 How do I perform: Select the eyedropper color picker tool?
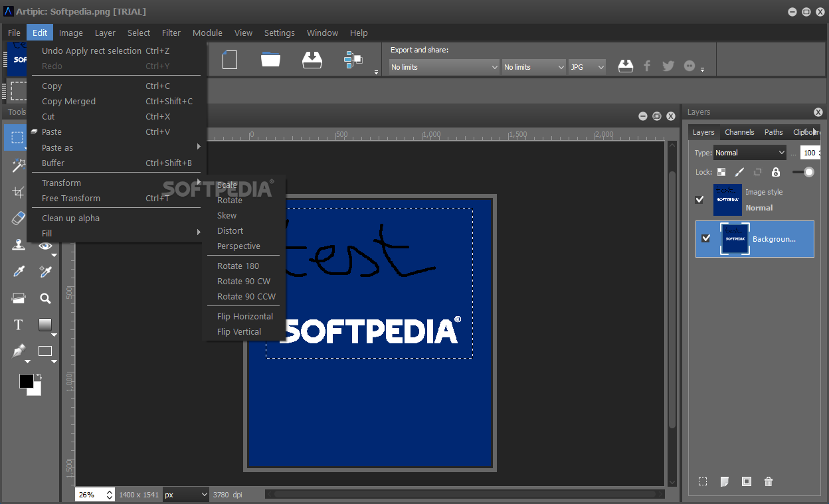coord(18,272)
